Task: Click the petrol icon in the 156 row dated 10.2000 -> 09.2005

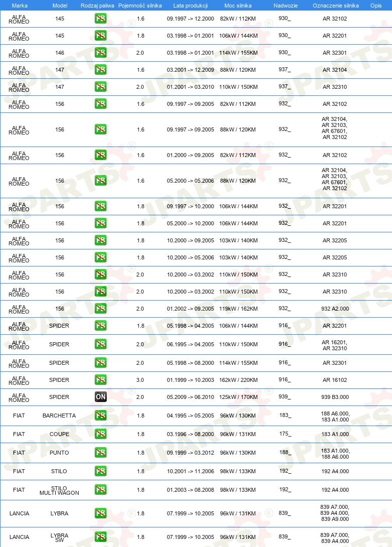Action: point(101,240)
